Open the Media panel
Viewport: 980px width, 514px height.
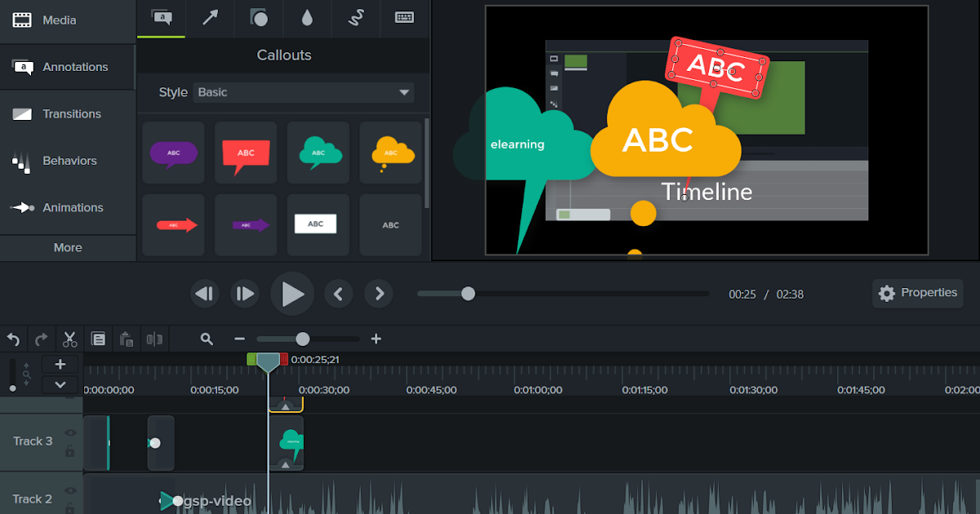(x=68, y=20)
